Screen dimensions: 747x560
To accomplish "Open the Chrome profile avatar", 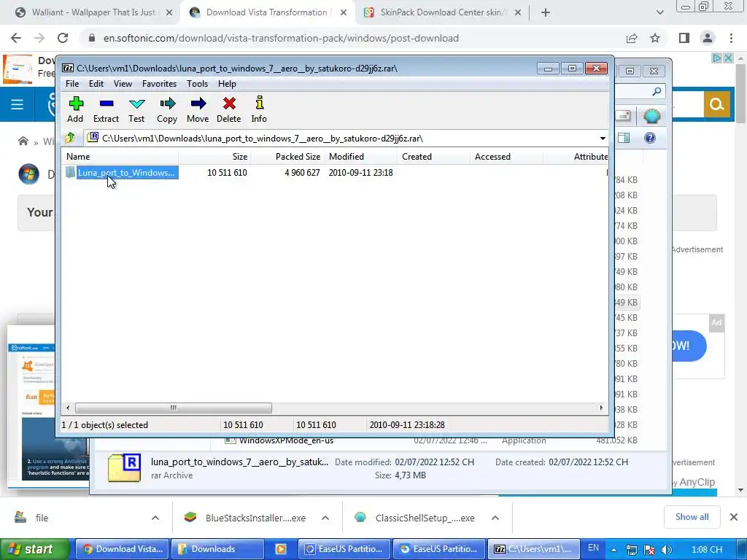I will (x=708, y=38).
